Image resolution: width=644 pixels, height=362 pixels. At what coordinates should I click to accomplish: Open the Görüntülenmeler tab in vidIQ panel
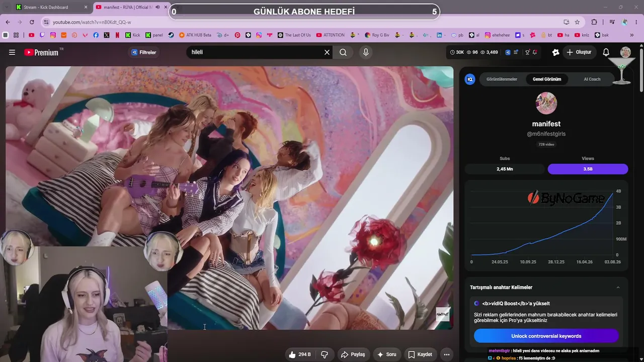tap(502, 79)
